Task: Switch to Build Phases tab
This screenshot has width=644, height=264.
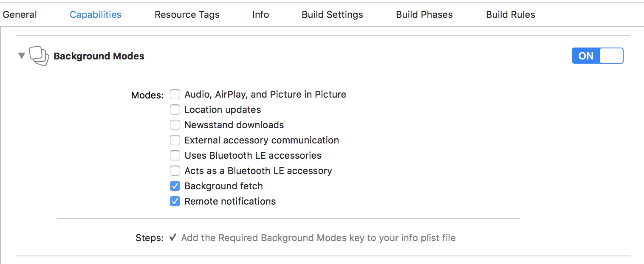Action: (424, 14)
